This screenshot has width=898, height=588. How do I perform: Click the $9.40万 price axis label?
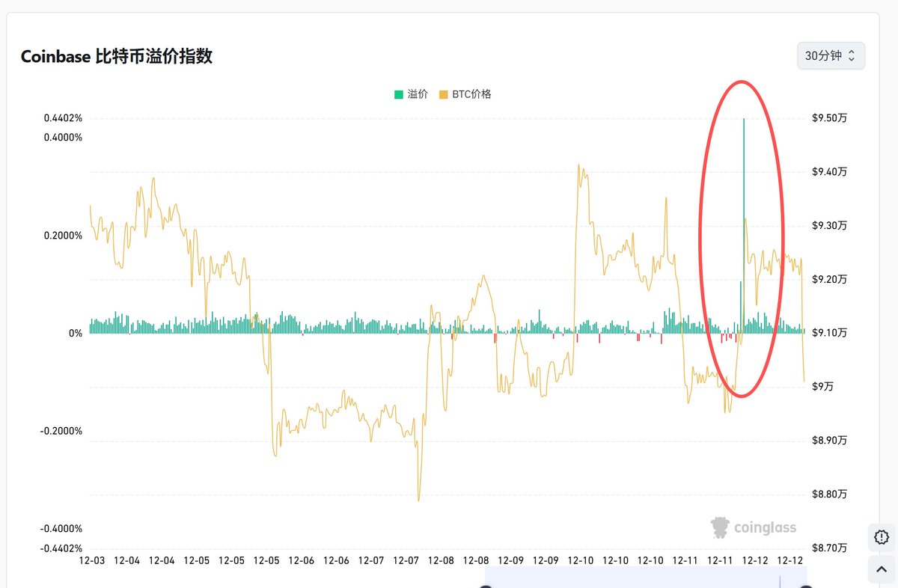[x=830, y=172]
